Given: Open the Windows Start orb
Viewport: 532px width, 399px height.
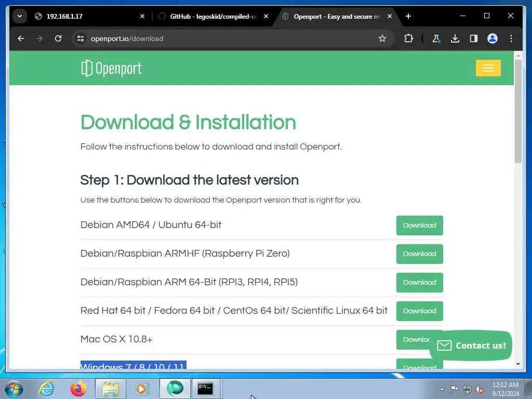Looking at the screenshot, I should pyautogui.click(x=14, y=389).
